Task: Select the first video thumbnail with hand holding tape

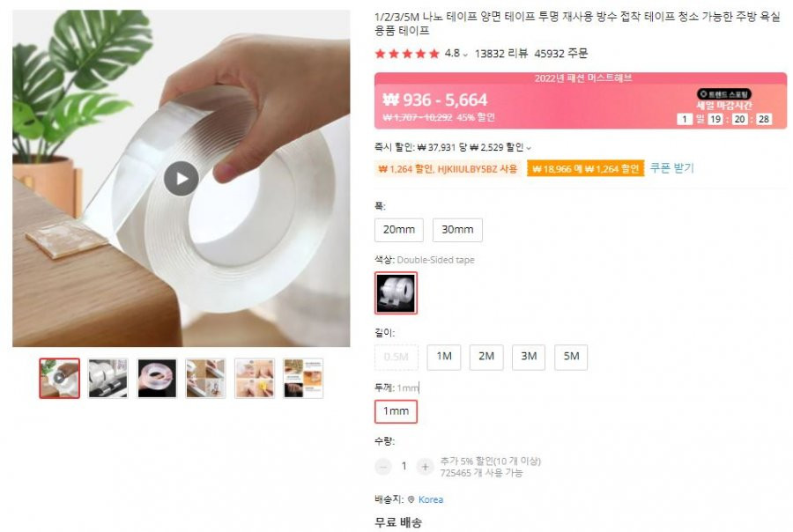Action: coord(60,378)
